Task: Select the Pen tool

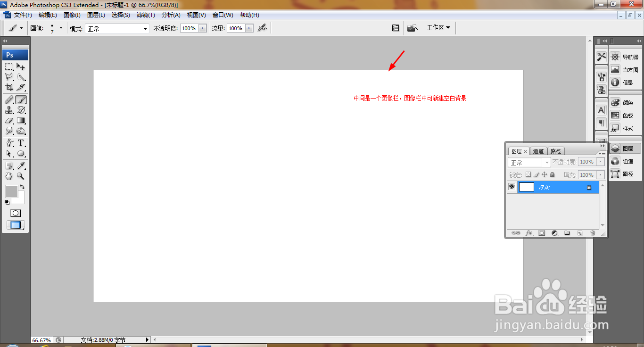Action: [9, 143]
